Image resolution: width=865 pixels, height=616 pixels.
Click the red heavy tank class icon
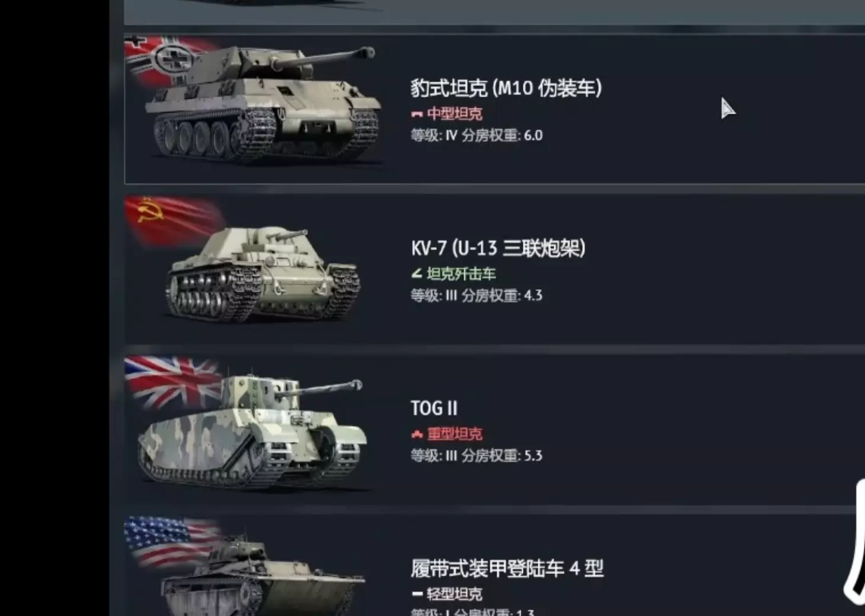tap(417, 434)
